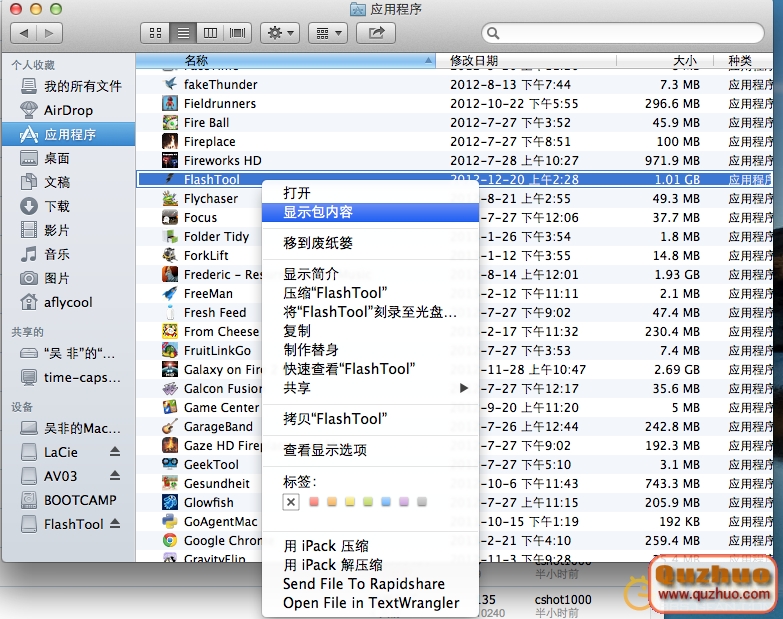
Task: Open 下载 in the sidebar
Action: 68,206
